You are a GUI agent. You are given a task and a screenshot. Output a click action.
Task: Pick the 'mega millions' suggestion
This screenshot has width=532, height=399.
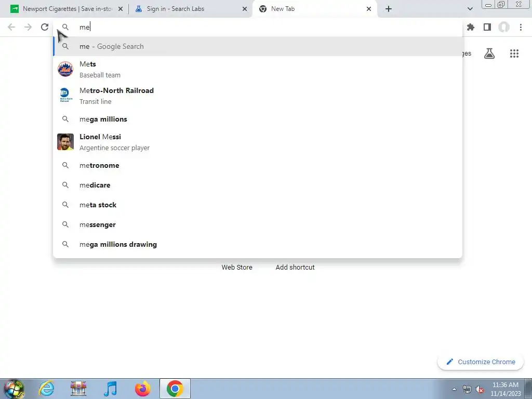258,119
